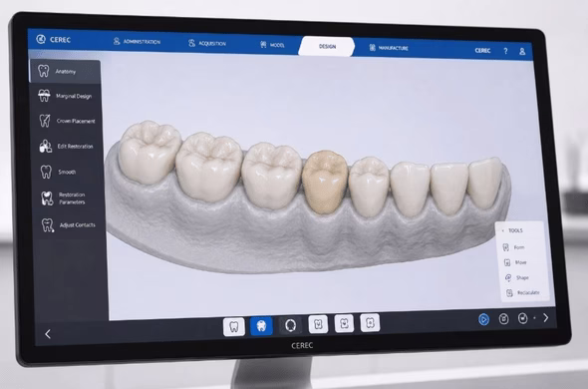Open the Anatomy step in the sidebar
Viewport: 588px width, 389px height.
coord(65,71)
